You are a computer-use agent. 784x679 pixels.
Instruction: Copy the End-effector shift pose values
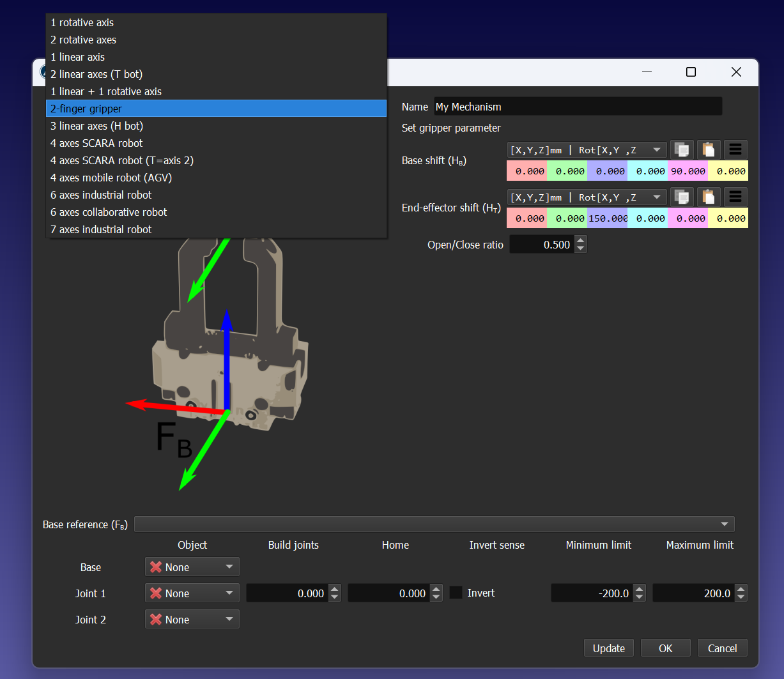click(682, 197)
